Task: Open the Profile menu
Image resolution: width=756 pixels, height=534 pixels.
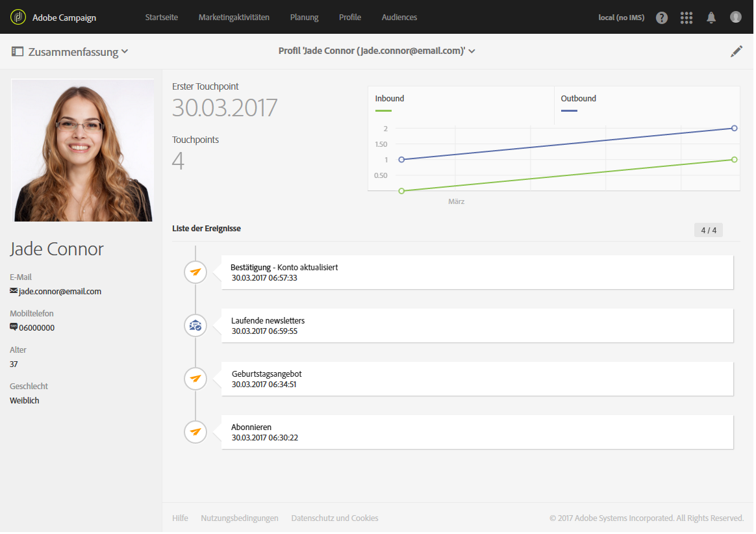Action: coord(350,18)
